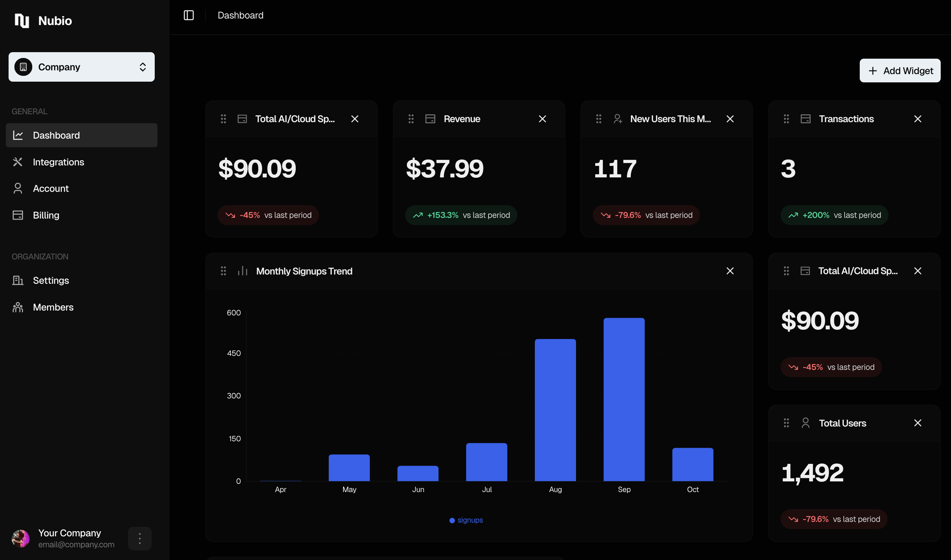Select the Dashboard chart icon in sidebar

[18, 135]
